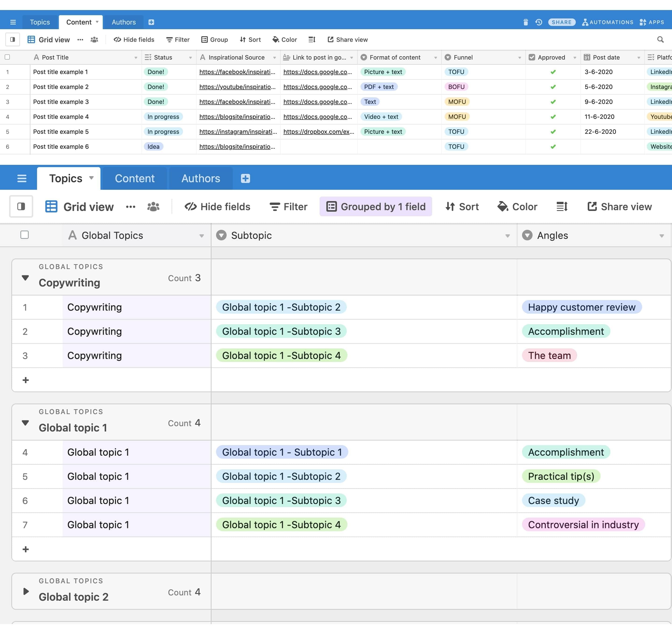Toggle Approved checkmark for Post title example 6
This screenshot has height=636, width=672.
pos(553,147)
